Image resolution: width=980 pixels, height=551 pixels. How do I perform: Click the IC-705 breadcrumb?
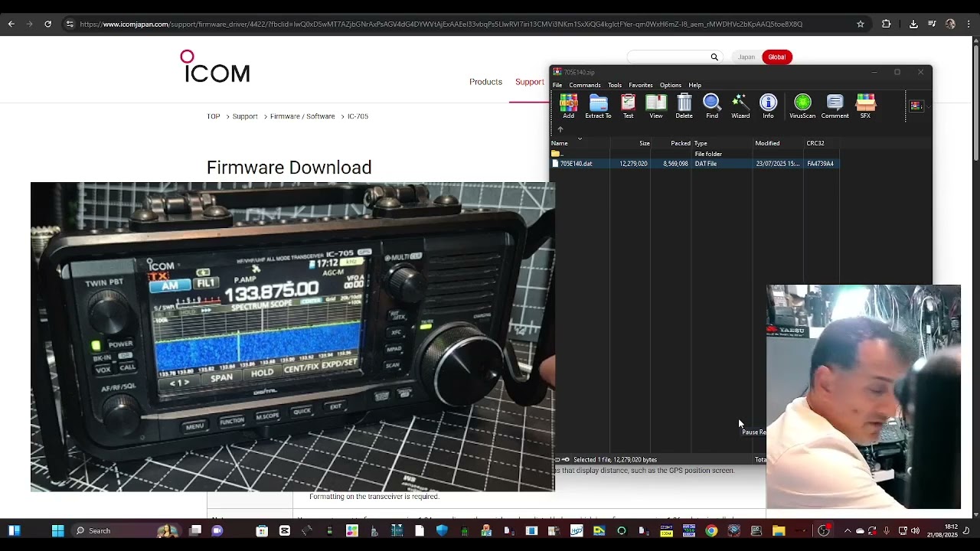358,116
